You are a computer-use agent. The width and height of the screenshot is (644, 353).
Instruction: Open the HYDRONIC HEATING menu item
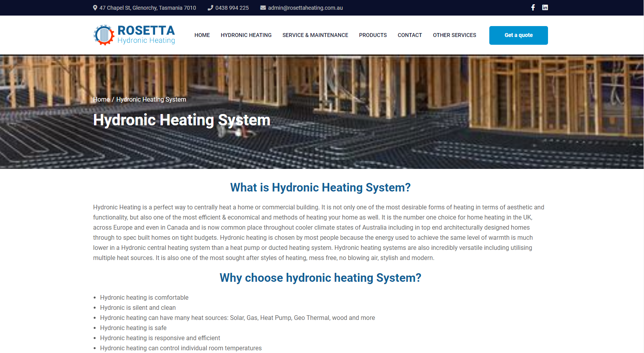click(x=246, y=35)
